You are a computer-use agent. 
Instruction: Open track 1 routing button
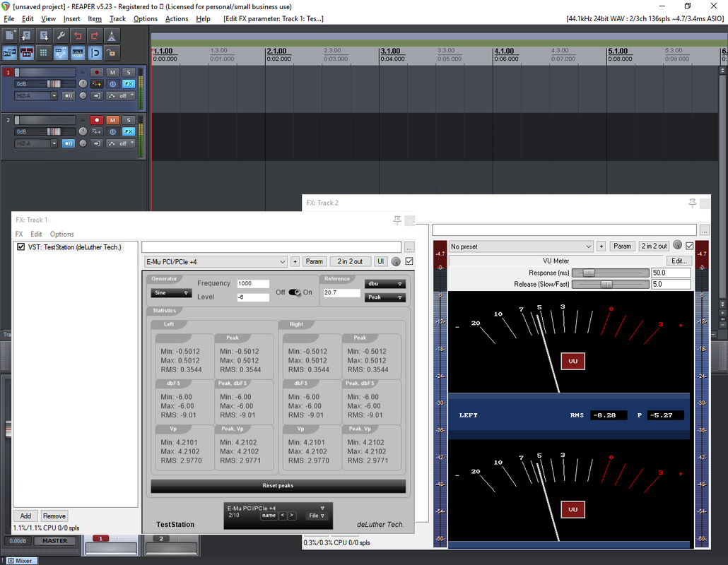97,84
